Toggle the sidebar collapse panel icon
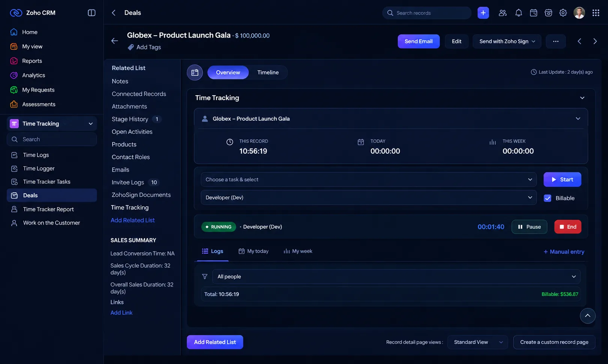This screenshot has height=364, width=608. click(x=92, y=13)
